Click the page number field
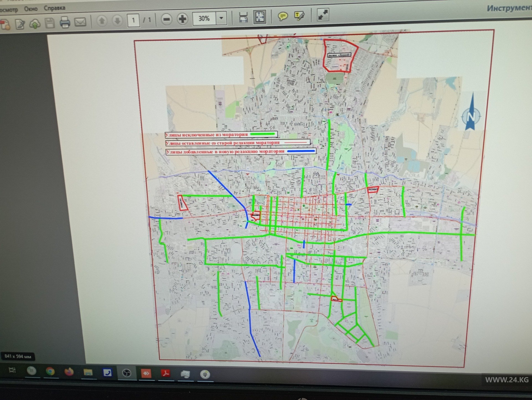 click(x=133, y=20)
